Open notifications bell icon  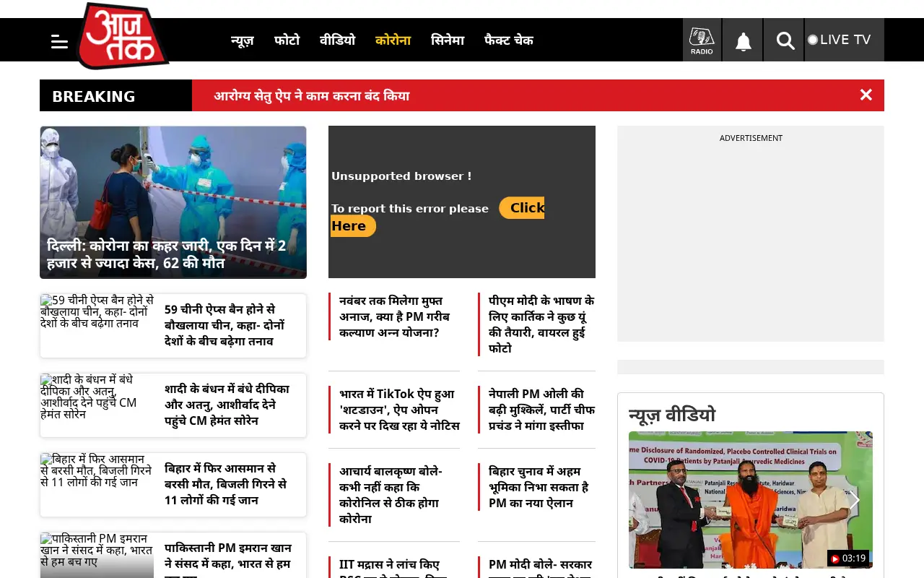click(743, 41)
